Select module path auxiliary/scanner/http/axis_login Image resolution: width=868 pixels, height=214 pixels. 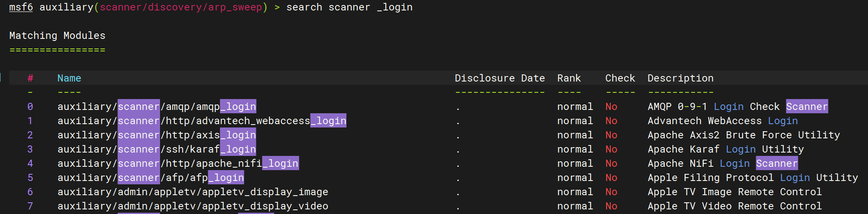coord(157,135)
